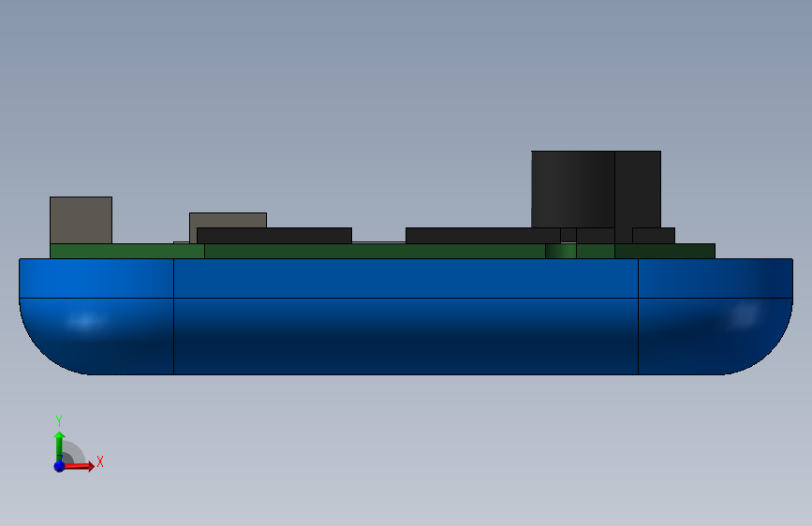This screenshot has width=812, height=526.
Task: Select the center section of the blue enclosure
Action: tap(406, 317)
